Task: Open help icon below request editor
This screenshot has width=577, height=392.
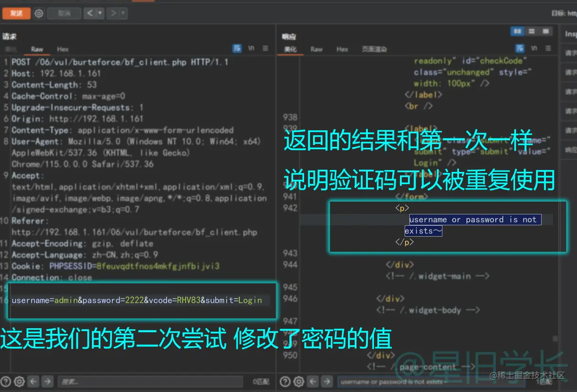Action: (6, 382)
